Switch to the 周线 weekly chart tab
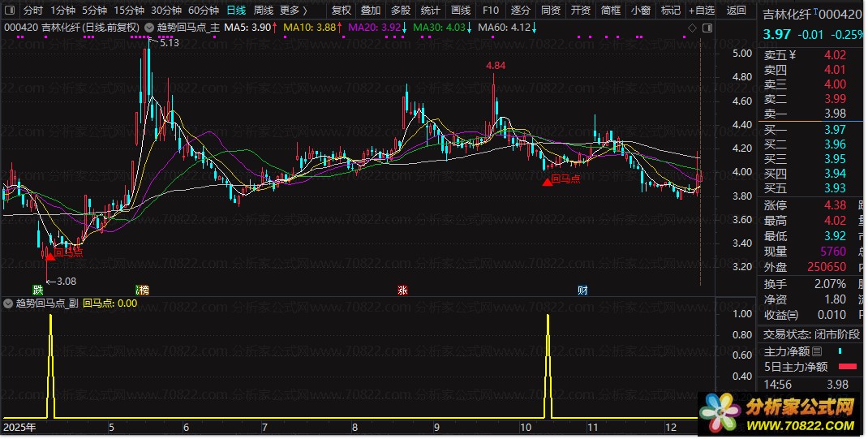Viewport: 868px width, 439px height. (264, 10)
